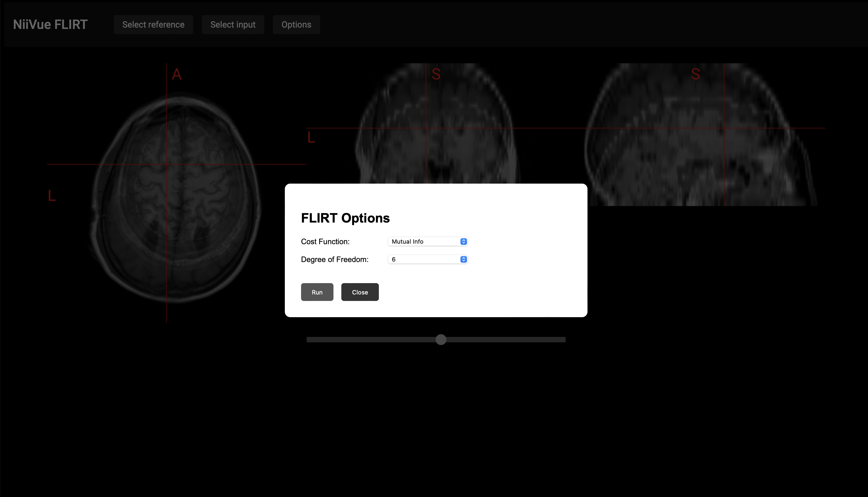Click the red A orientation label

pyautogui.click(x=176, y=74)
